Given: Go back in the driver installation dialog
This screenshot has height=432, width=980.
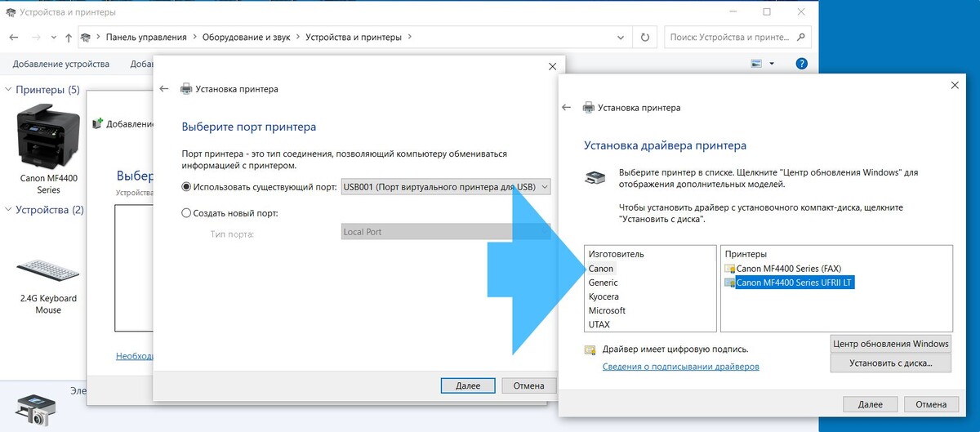Looking at the screenshot, I should [x=566, y=108].
